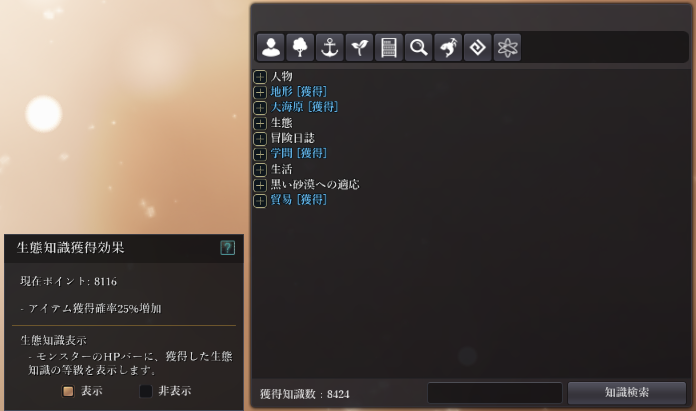Select the fish life category icon

pos(448,47)
